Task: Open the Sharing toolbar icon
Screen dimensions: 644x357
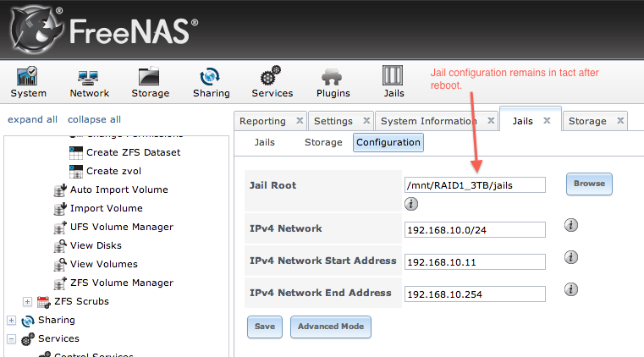Action: (210, 76)
